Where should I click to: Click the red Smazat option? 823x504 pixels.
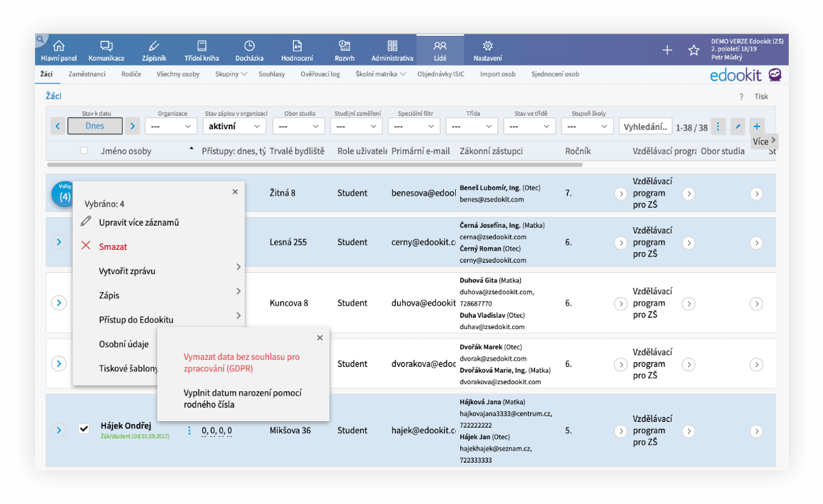[x=113, y=246]
